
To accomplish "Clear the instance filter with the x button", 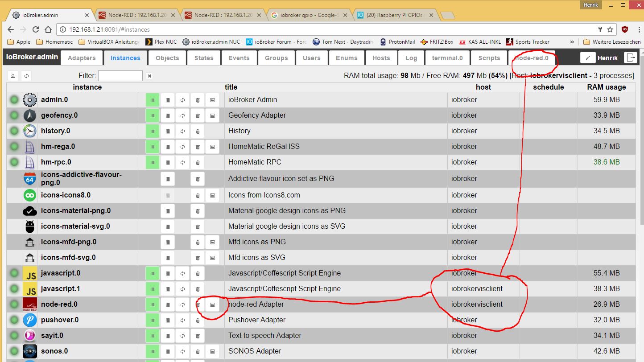I will (x=149, y=76).
